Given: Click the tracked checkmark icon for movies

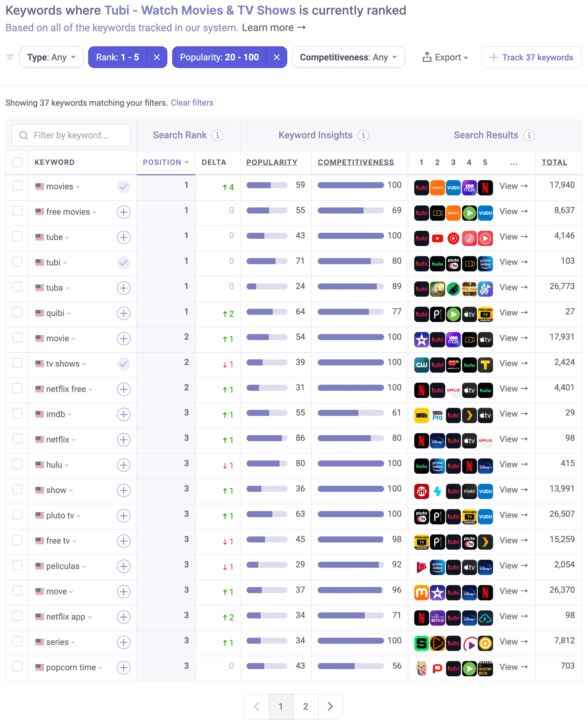Looking at the screenshot, I should click(x=123, y=187).
